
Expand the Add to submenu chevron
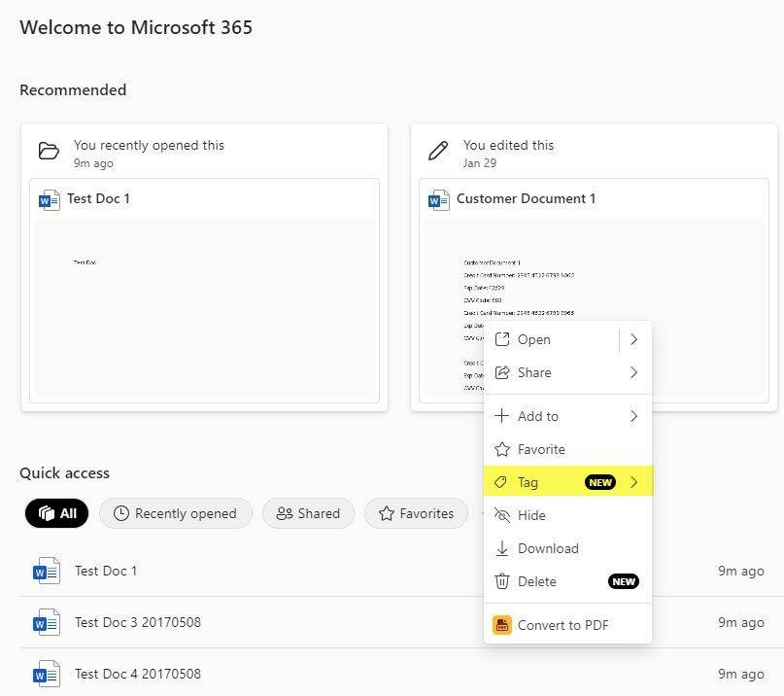pos(634,416)
